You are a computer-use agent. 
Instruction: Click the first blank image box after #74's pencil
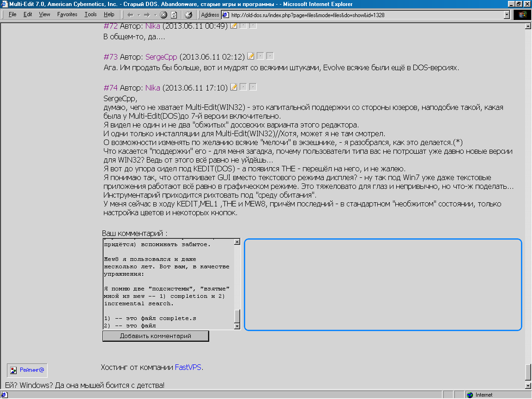point(243,86)
